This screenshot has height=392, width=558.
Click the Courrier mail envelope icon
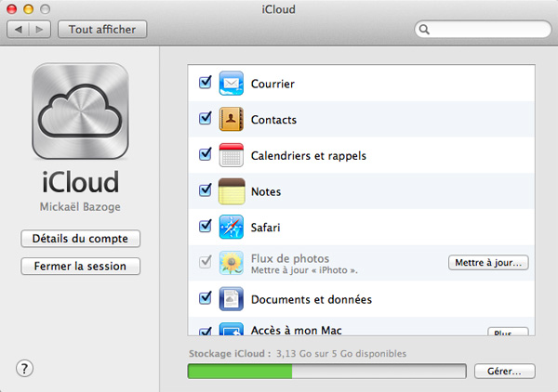pos(232,84)
